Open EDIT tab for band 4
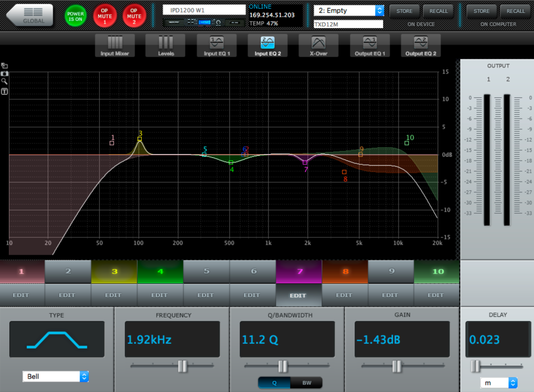Viewport: 534px width, 392px height. point(160,295)
